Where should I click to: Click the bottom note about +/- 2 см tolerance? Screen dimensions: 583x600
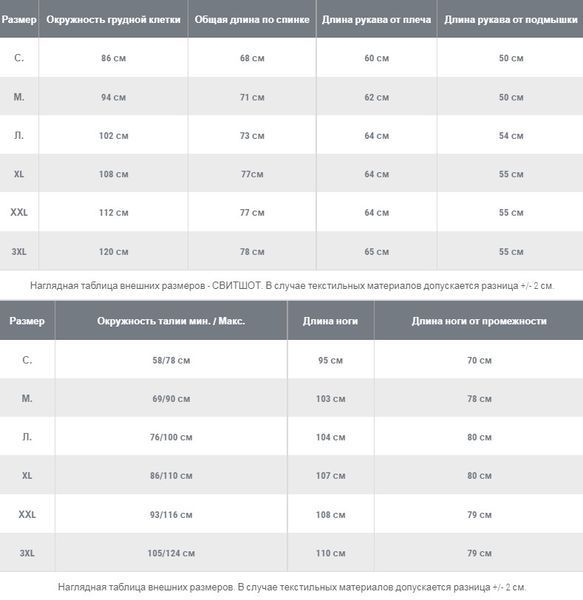point(292,587)
